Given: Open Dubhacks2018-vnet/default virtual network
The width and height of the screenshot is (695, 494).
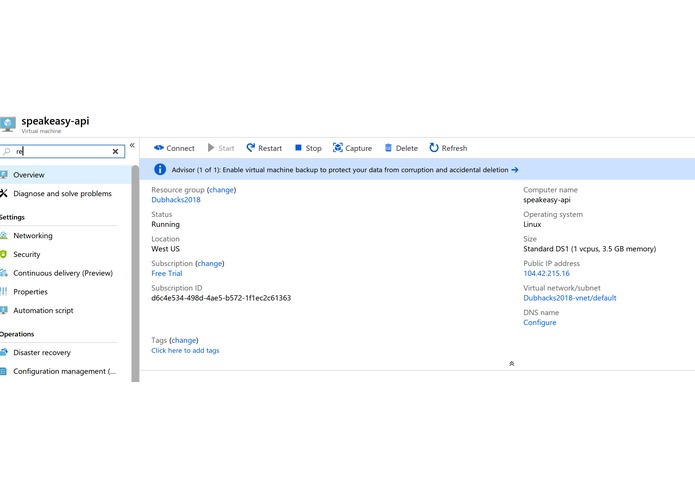Looking at the screenshot, I should (570, 298).
